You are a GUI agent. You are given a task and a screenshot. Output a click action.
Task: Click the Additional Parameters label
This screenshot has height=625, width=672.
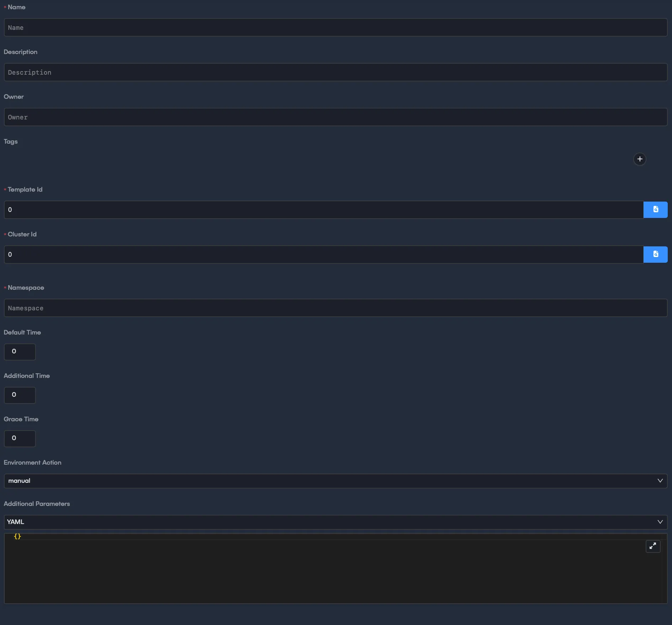click(37, 504)
